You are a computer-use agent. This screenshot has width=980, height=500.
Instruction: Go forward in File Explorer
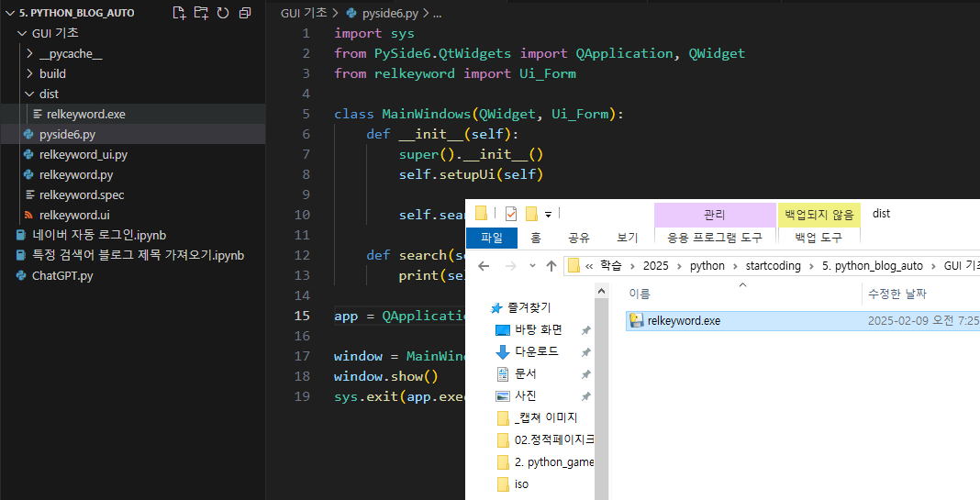coord(510,266)
